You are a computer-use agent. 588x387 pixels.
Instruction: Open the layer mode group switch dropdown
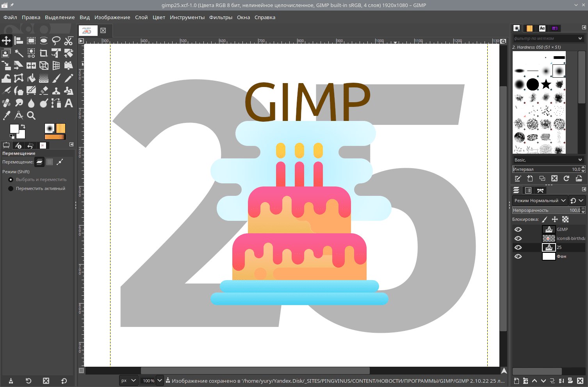[577, 201]
